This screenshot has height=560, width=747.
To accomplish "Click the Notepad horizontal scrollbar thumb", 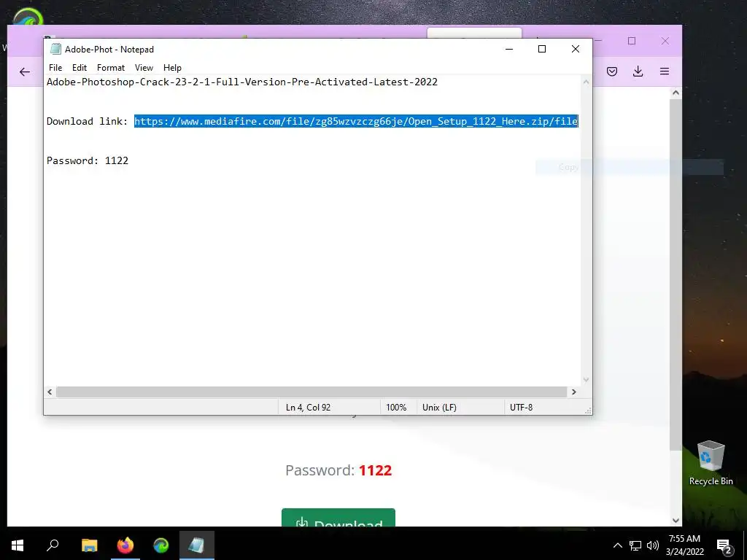I will [311, 392].
